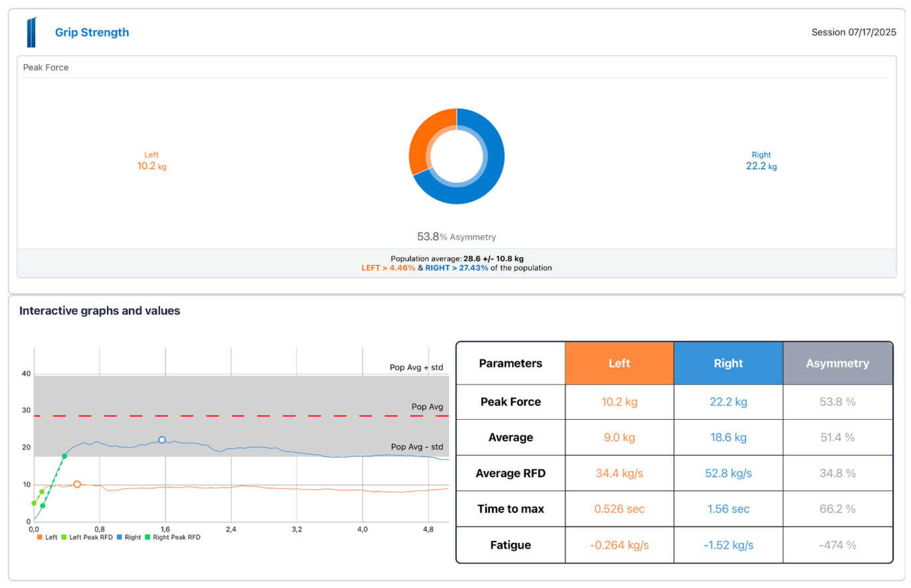The image size is (911, 588).
Task: Click the Right peak marker circle on graph
Action: (x=161, y=440)
